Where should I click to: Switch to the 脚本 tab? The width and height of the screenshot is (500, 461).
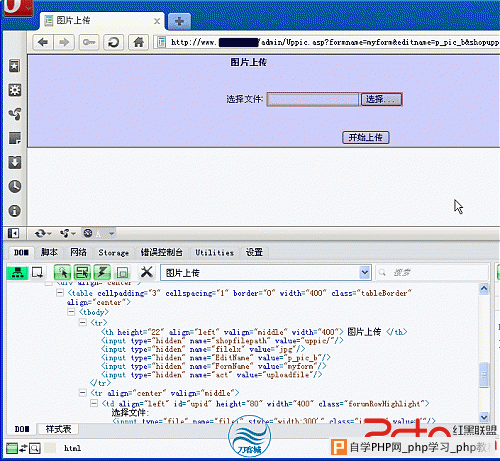click(49, 252)
